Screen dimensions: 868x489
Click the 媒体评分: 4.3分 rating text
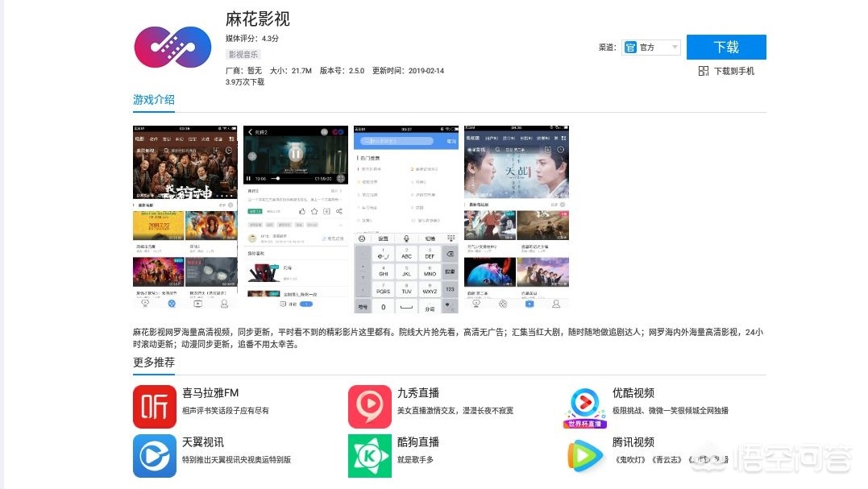pos(252,38)
